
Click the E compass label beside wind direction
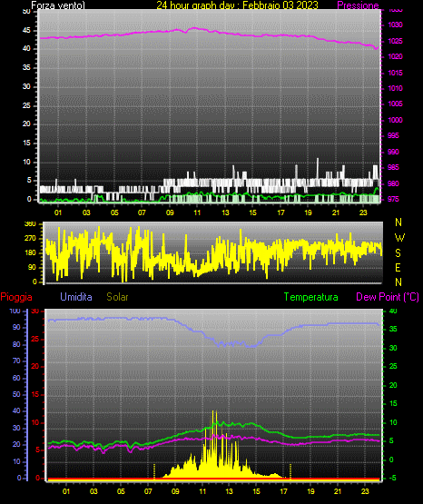tap(398, 267)
